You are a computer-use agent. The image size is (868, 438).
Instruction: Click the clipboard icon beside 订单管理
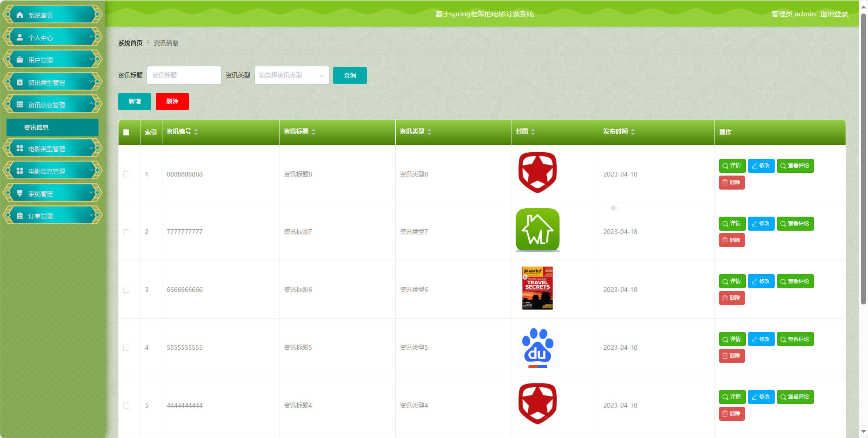(x=20, y=216)
